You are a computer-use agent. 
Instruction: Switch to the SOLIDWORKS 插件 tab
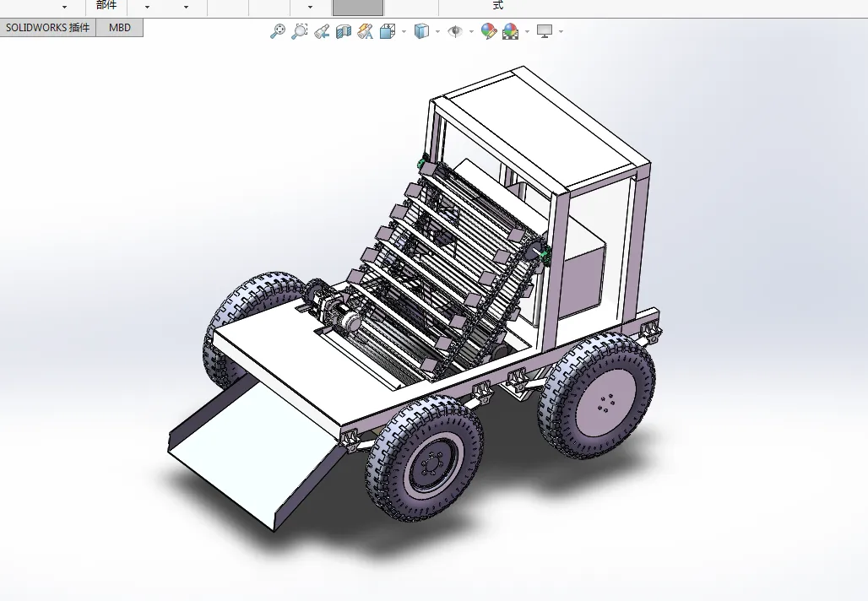pos(47,28)
